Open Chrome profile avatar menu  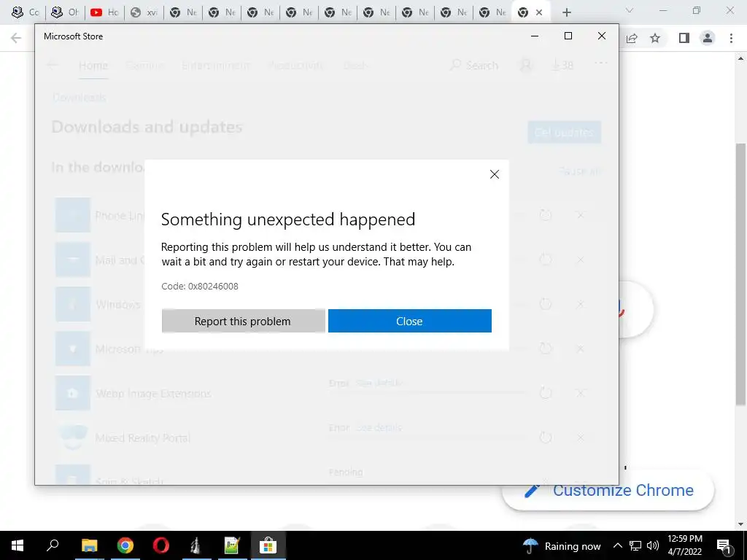pos(708,38)
